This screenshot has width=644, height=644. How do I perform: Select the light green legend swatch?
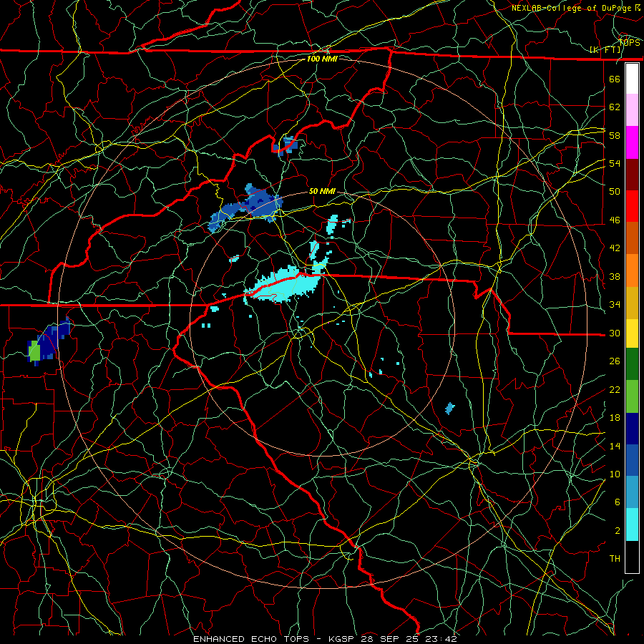point(632,396)
